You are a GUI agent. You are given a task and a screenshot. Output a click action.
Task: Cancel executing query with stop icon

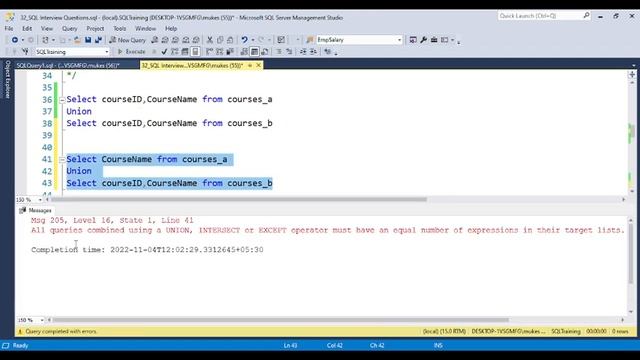(154, 51)
